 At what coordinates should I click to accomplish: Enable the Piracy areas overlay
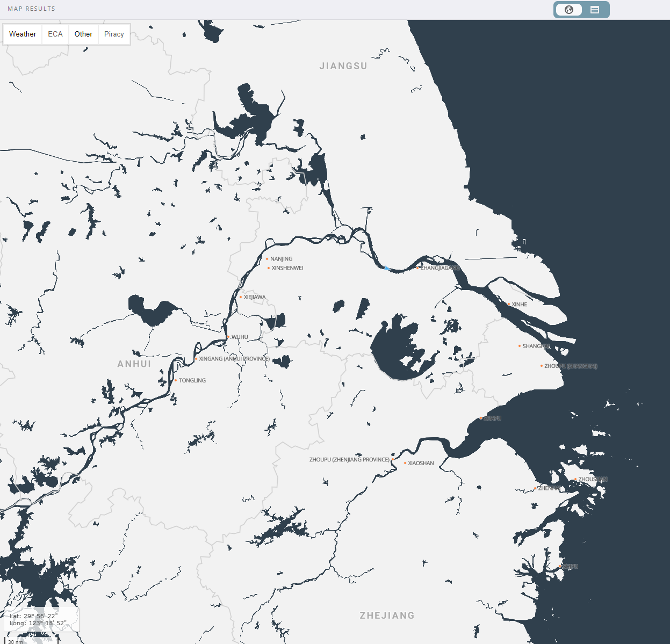[114, 34]
